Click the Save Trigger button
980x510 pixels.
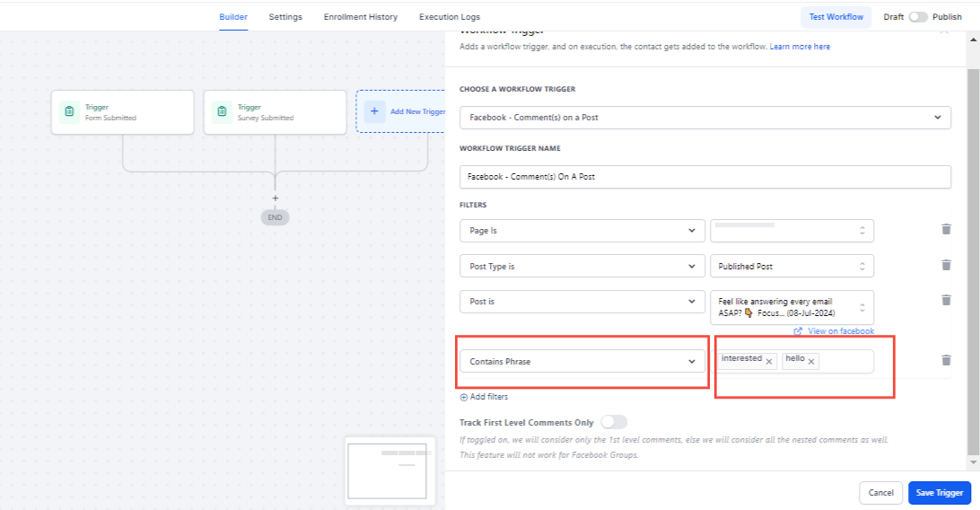tap(940, 493)
